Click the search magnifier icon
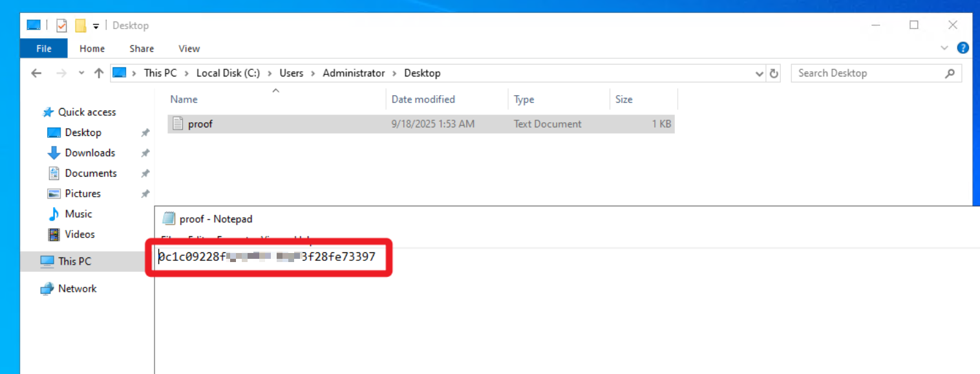This screenshot has width=980, height=374. pyautogui.click(x=950, y=73)
